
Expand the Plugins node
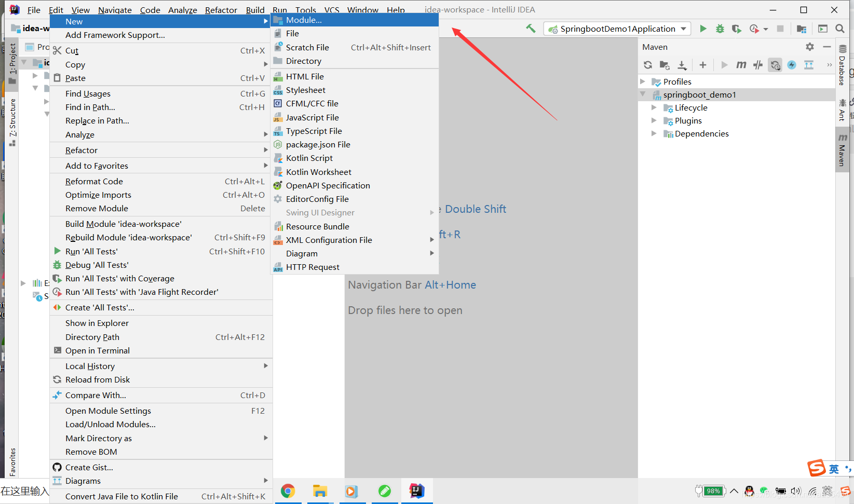[654, 120]
